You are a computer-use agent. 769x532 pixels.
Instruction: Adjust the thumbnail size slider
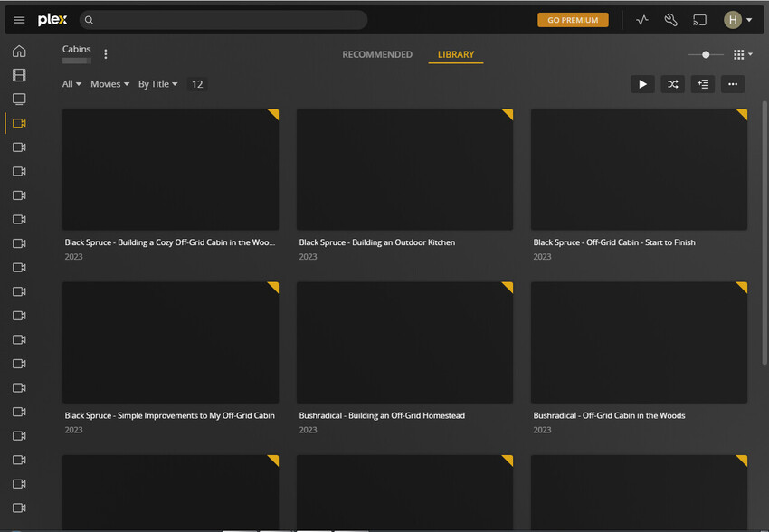coord(706,54)
